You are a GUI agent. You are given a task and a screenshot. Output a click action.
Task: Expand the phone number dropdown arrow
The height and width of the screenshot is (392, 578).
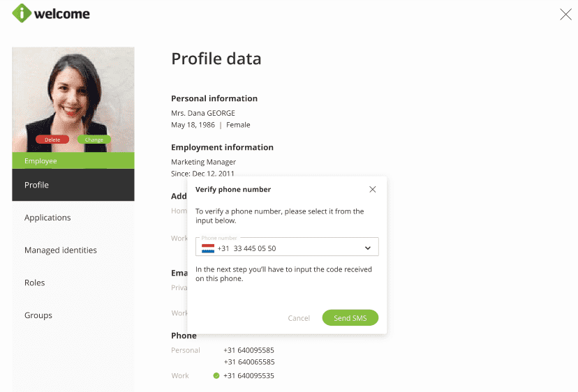368,248
